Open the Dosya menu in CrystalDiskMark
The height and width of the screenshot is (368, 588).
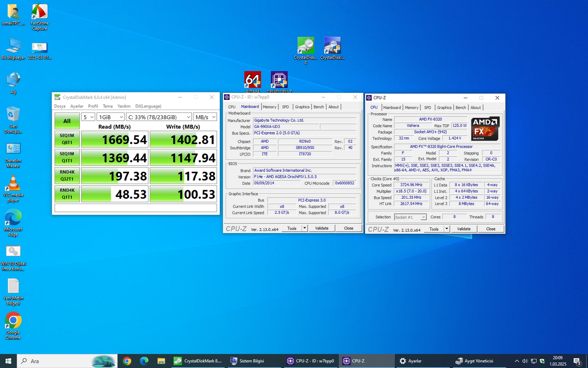pos(60,106)
